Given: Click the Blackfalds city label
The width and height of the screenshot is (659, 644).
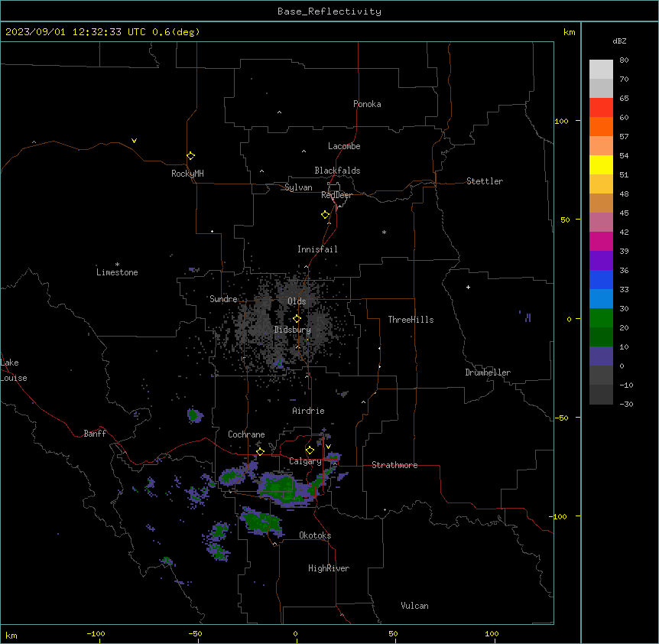Looking at the screenshot, I should [x=337, y=171].
